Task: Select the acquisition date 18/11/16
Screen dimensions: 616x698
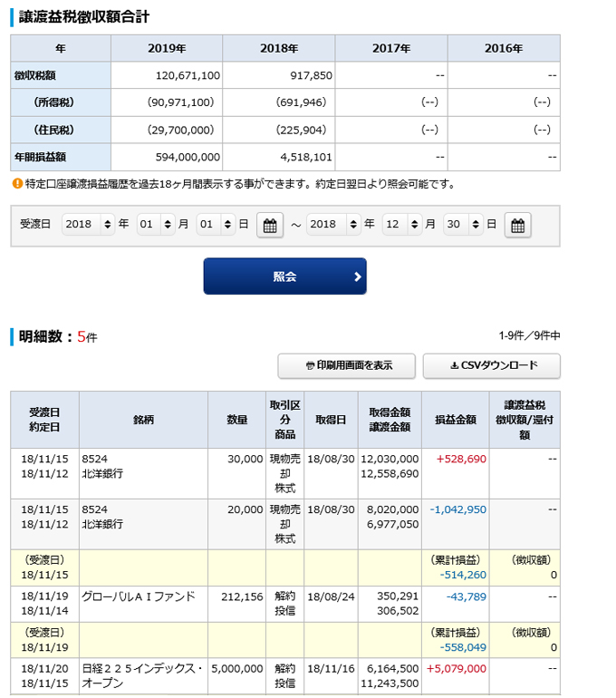Action: click(331, 669)
